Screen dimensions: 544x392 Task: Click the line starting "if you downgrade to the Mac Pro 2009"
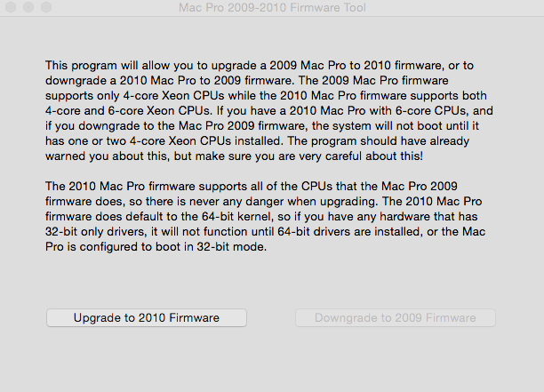coord(262,125)
